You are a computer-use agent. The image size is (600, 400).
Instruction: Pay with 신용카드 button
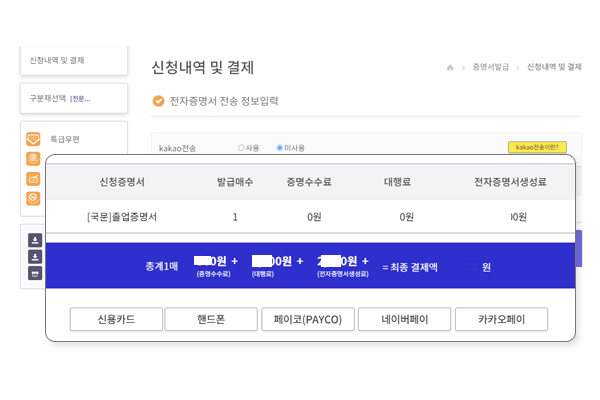[116, 319]
